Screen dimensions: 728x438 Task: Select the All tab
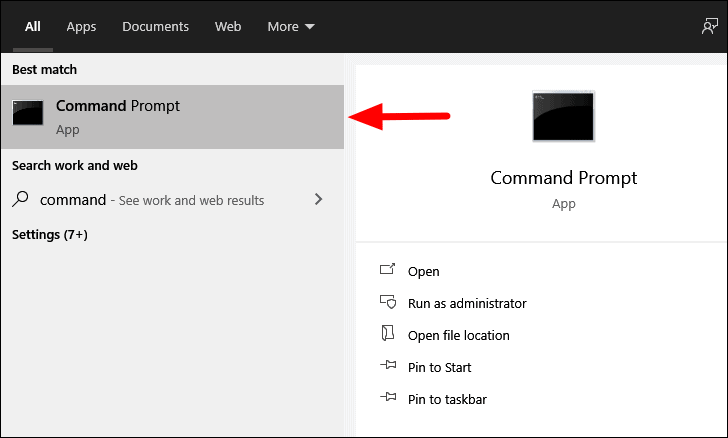(x=32, y=26)
